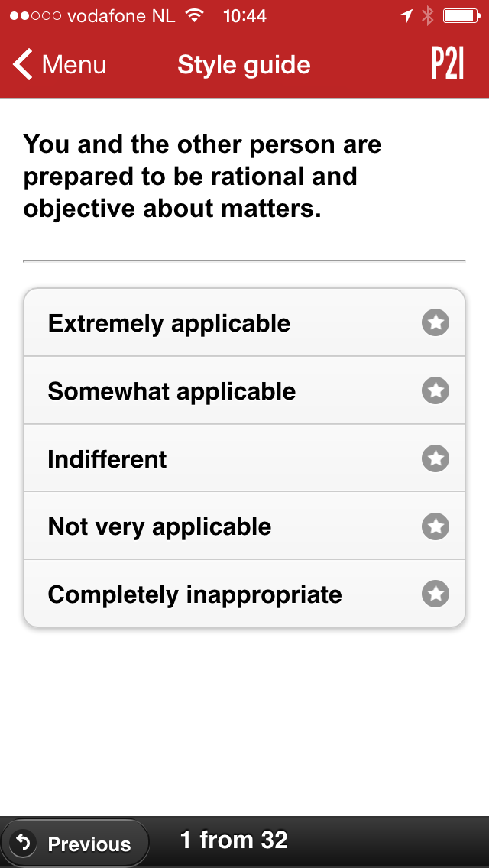
Task: Click the circular undo arrow icon
Action: pyautogui.click(x=24, y=843)
